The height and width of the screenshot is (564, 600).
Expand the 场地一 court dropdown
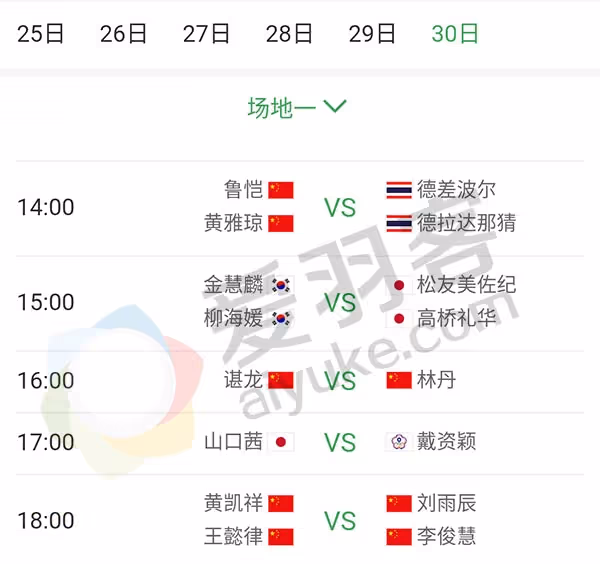pyautogui.click(x=297, y=107)
